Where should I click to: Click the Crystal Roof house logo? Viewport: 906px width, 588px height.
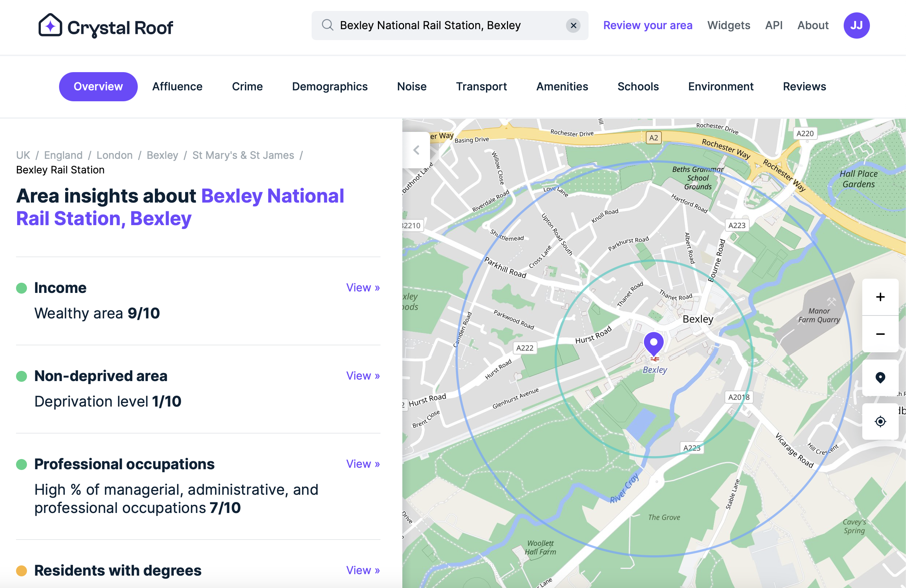click(x=50, y=26)
